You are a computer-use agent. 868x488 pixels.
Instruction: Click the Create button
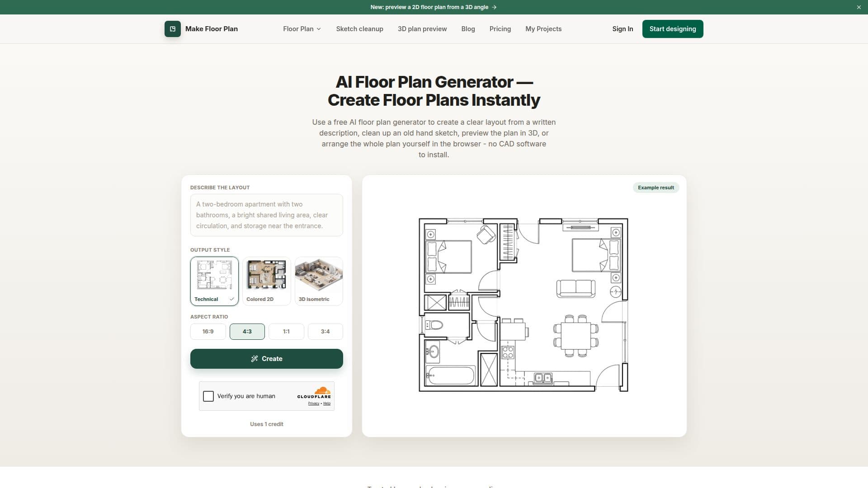coord(266,359)
